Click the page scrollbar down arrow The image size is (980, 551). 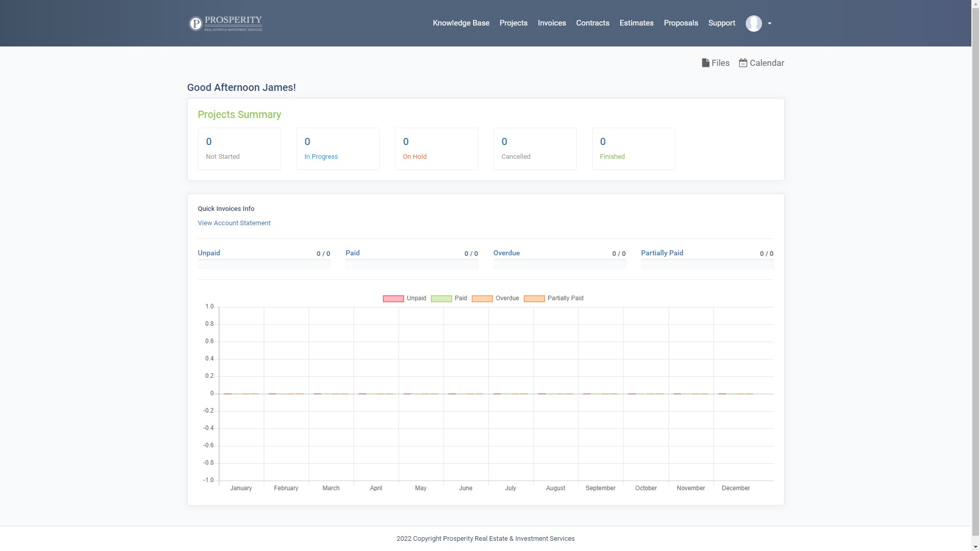(x=975, y=547)
